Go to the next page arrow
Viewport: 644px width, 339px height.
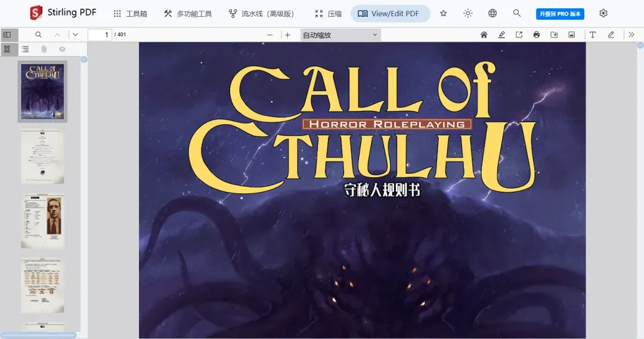(75, 35)
